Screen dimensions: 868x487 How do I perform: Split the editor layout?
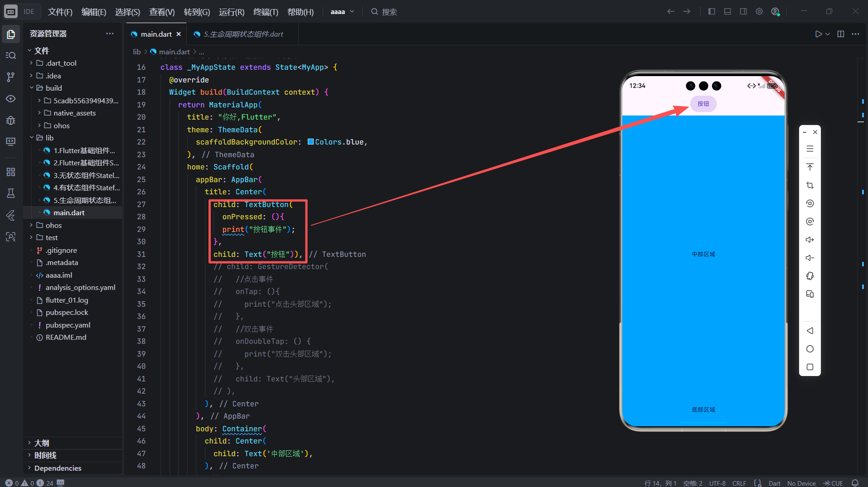(x=841, y=34)
